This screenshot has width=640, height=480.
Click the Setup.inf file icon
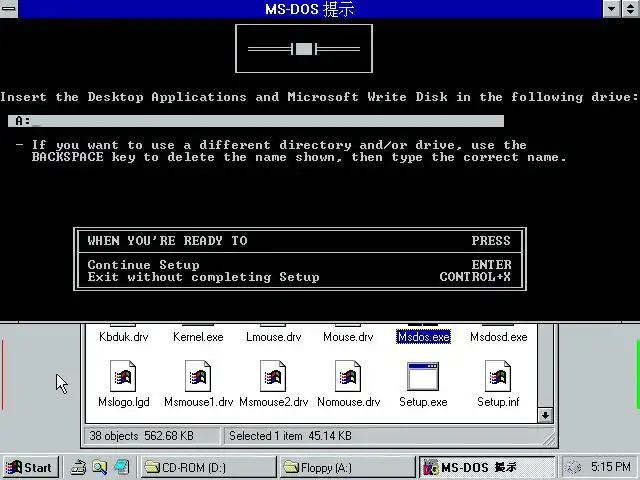coord(498,376)
